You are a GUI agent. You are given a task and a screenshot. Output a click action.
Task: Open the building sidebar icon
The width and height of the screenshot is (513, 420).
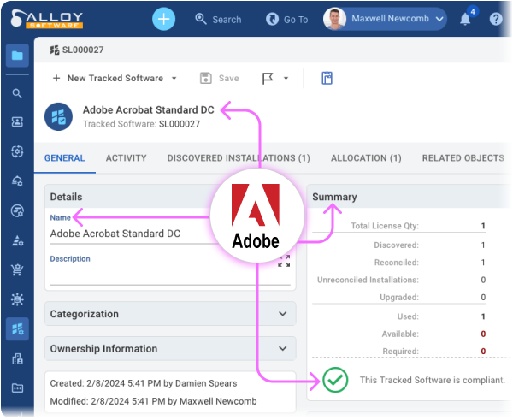pos(17,358)
